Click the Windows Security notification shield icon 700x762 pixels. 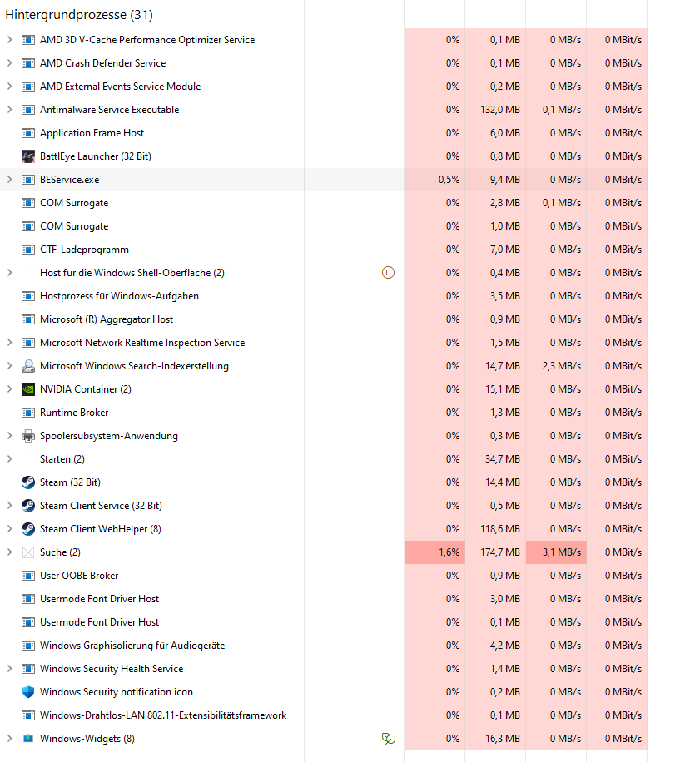28,691
